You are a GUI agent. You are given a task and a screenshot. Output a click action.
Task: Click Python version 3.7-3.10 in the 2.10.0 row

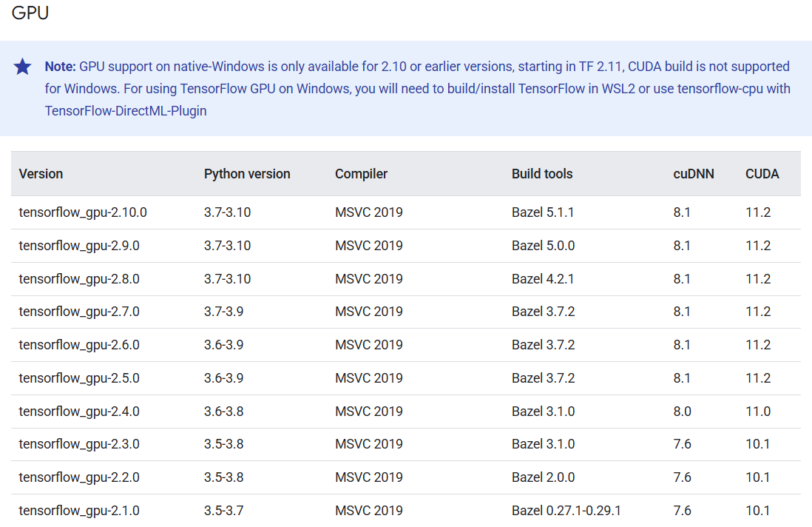(227, 212)
